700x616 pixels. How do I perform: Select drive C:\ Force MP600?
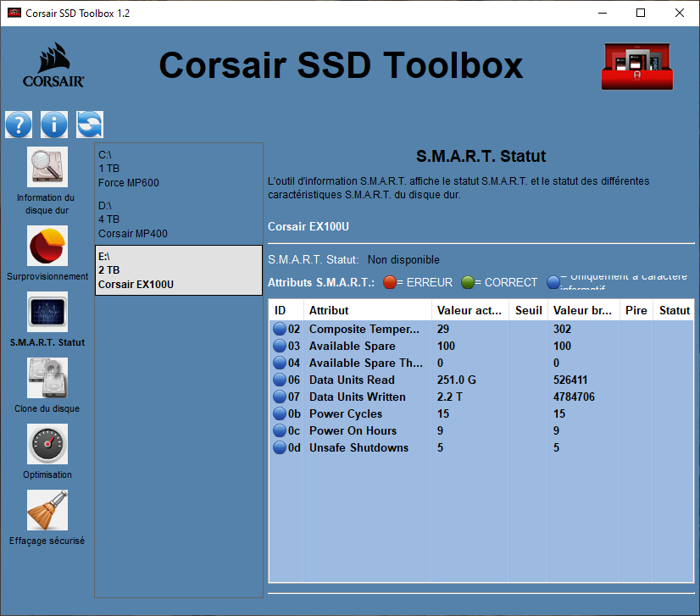[179, 169]
